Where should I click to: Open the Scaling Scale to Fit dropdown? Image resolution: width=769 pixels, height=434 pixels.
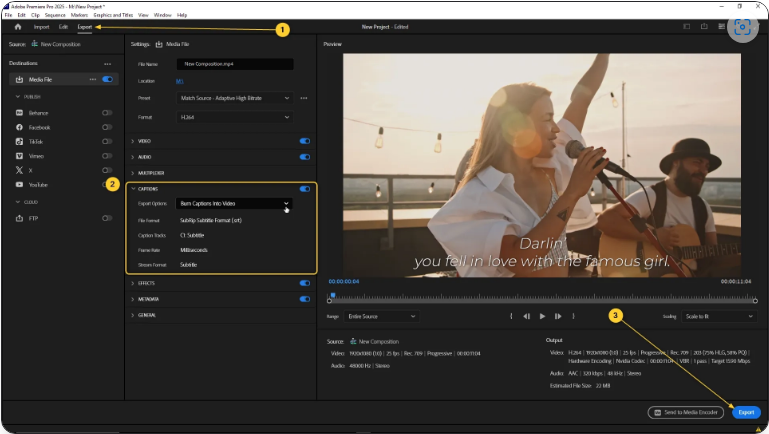[719, 316]
